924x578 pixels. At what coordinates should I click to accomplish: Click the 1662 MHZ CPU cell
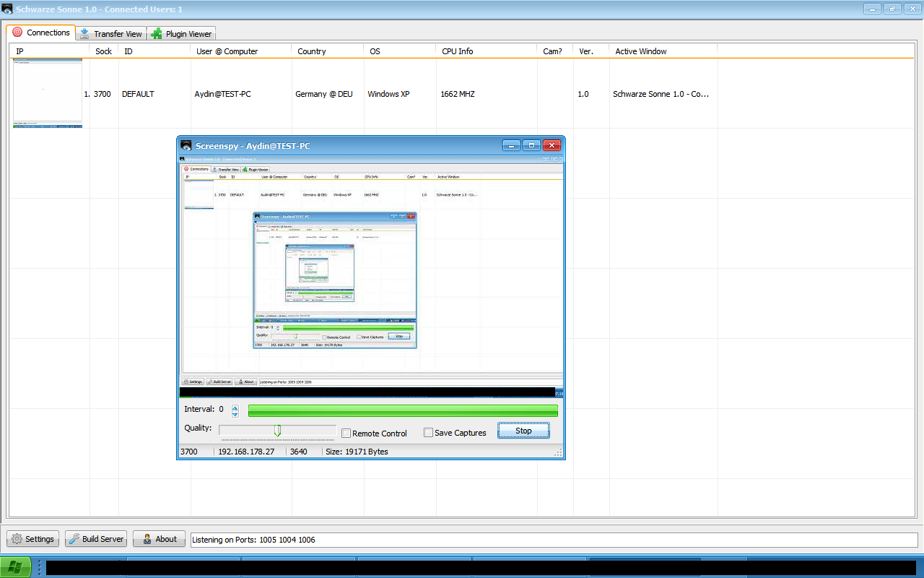click(x=458, y=94)
